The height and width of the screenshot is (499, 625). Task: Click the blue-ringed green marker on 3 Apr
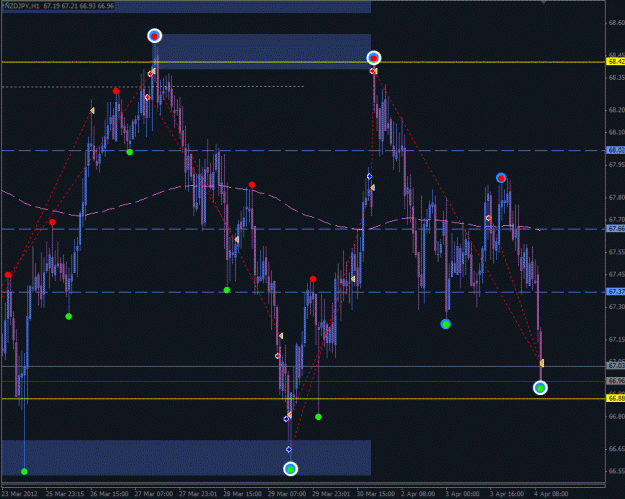tap(446, 324)
